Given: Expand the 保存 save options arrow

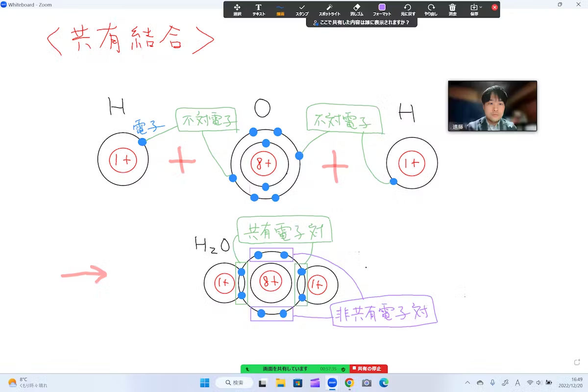Looking at the screenshot, I should (481, 7).
